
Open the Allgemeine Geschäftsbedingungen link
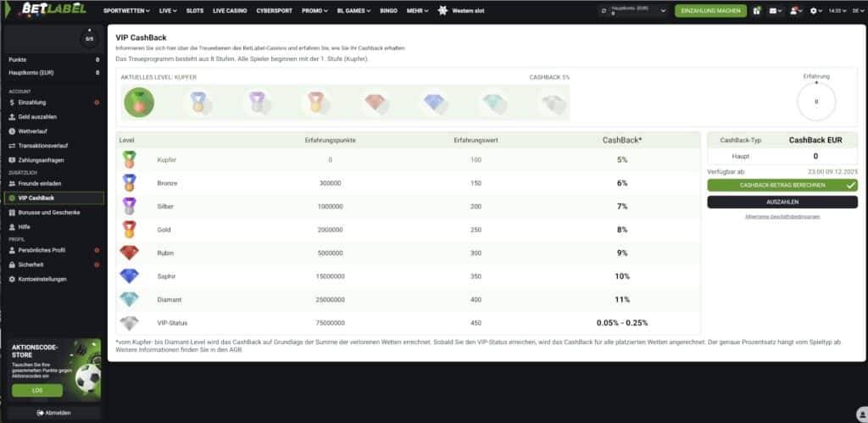point(782,217)
